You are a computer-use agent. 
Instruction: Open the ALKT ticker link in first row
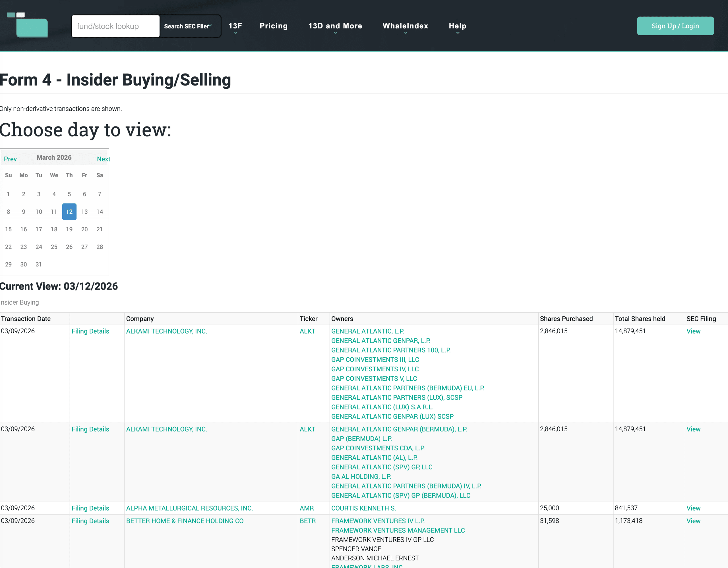coord(307,331)
